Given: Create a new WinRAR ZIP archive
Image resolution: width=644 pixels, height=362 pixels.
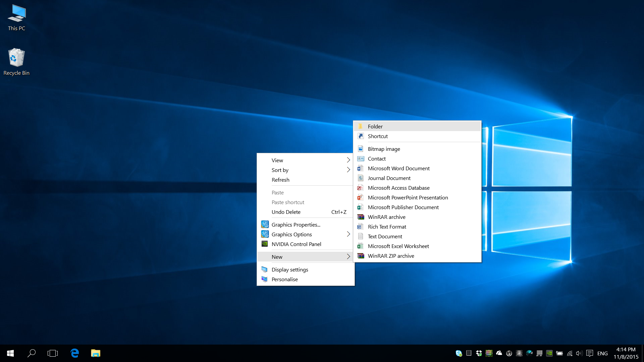Looking at the screenshot, I should [x=417, y=256].
